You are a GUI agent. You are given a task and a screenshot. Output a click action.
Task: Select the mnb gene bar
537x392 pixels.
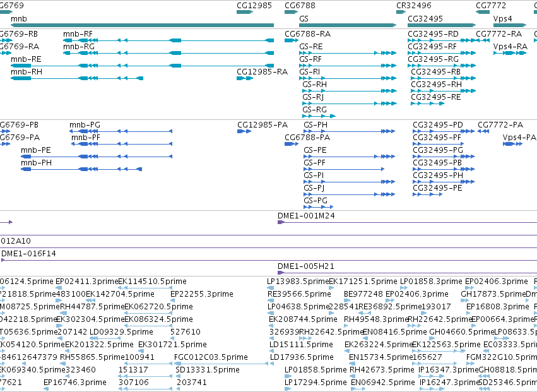142,25
